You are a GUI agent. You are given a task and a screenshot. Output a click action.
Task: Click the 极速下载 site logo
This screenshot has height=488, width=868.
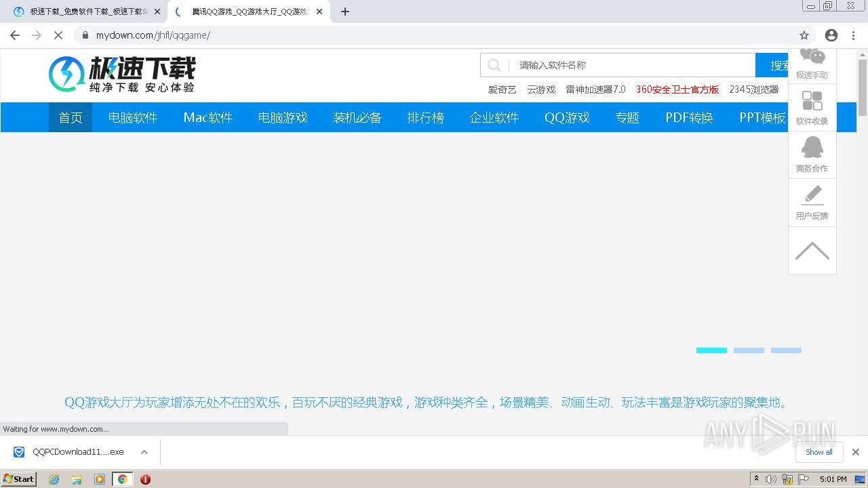122,74
